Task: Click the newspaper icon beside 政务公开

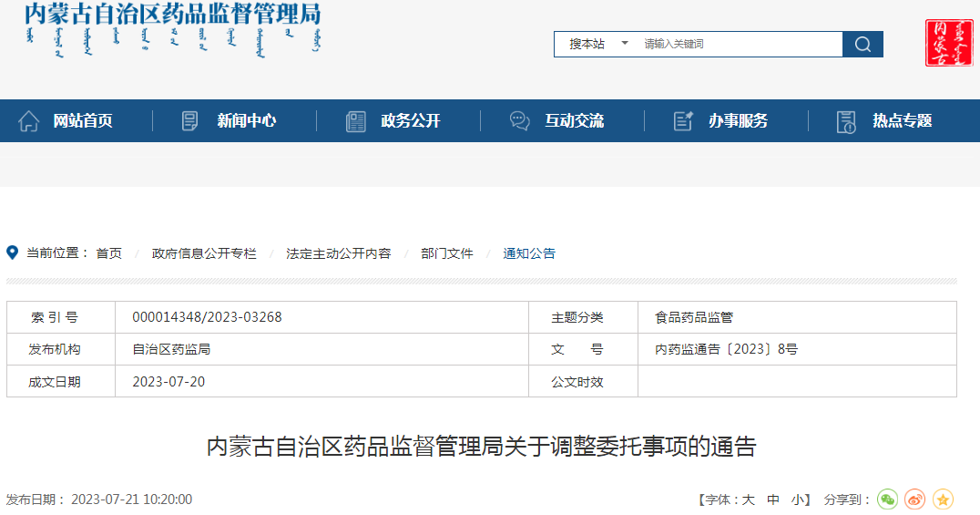Action: tap(355, 120)
